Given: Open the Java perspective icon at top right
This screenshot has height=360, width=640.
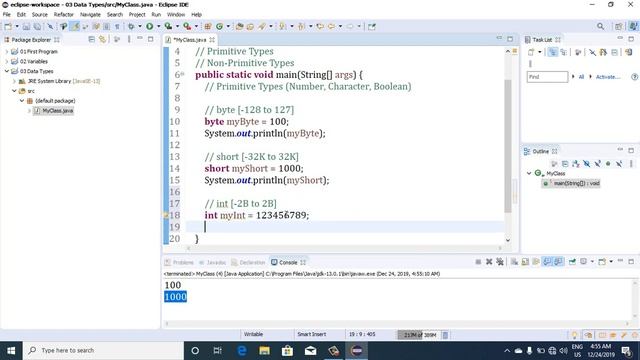Looking at the screenshot, I should (x=633, y=27).
